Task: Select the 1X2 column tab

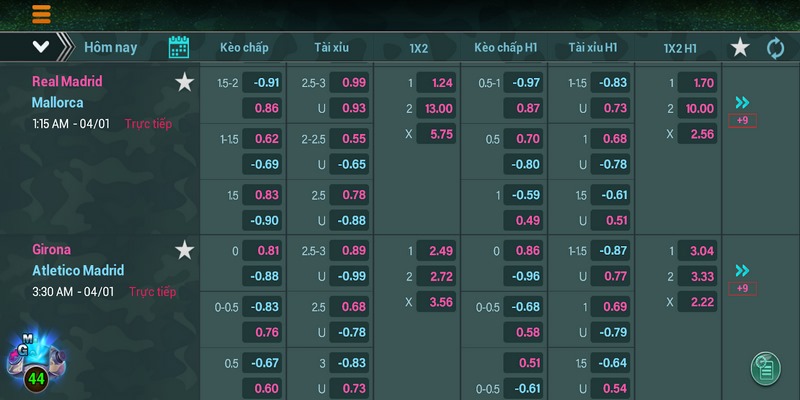Action: pyautogui.click(x=418, y=48)
